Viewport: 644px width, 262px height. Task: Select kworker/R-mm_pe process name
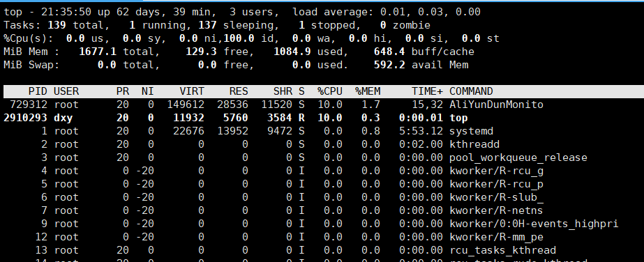pos(496,237)
